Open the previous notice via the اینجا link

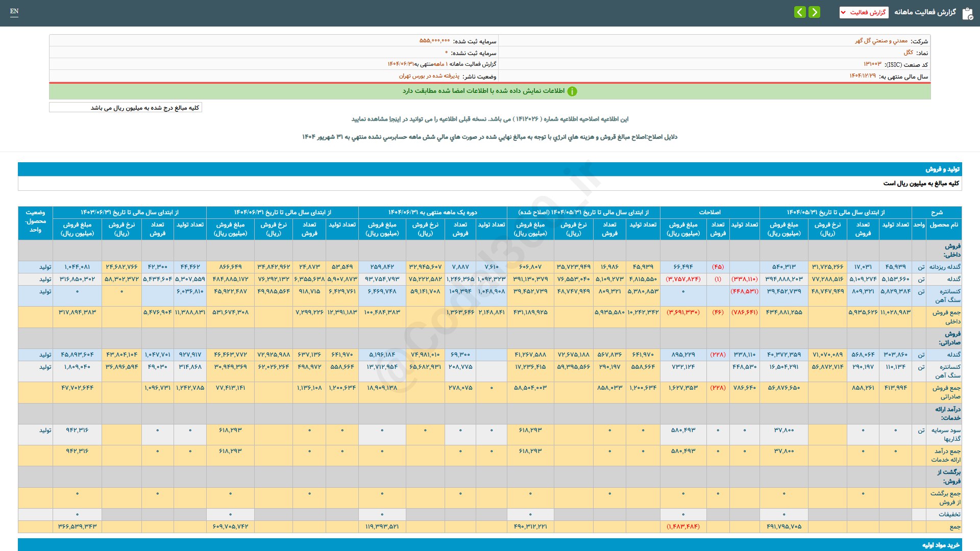click(395, 119)
